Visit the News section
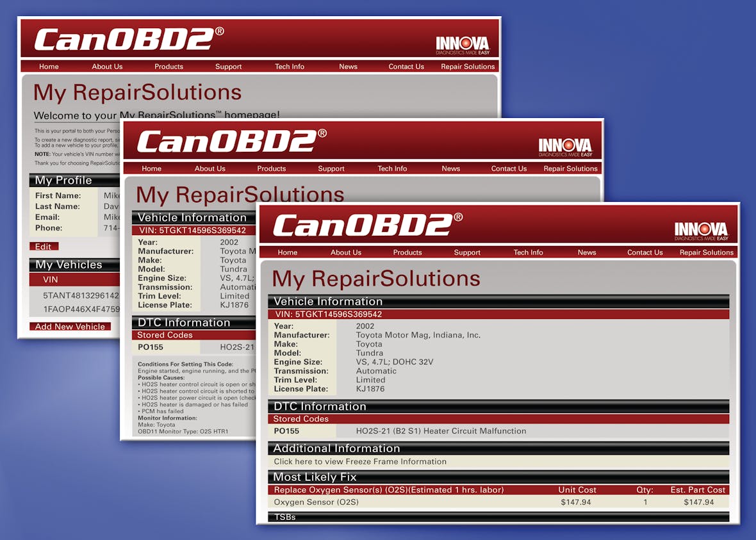Image resolution: width=756 pixels, height=540 pixels. pos(586,252)
